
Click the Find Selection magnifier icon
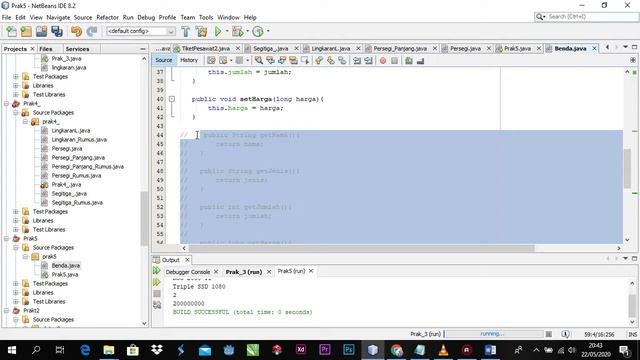click(x=259, y=60)
